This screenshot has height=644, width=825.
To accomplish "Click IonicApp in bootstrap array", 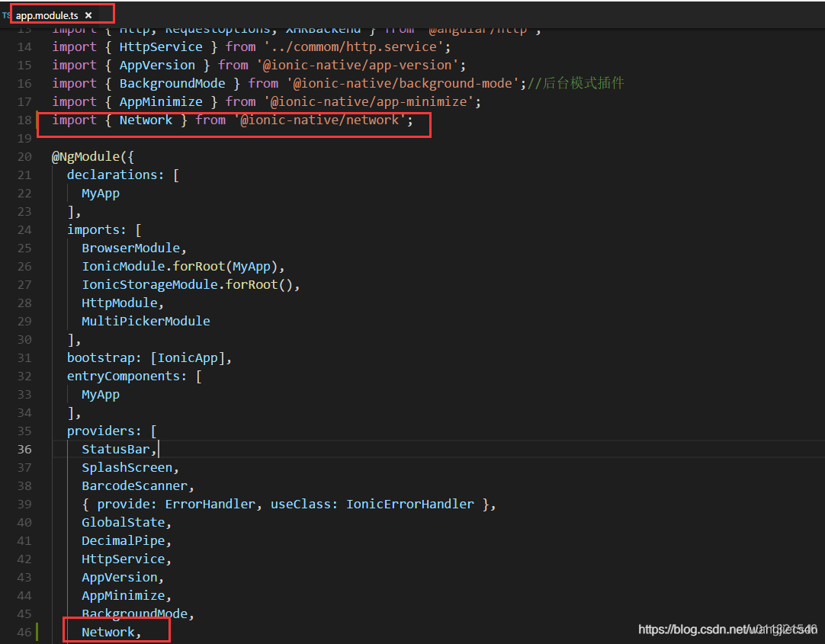I will click(x=188, y=358).
